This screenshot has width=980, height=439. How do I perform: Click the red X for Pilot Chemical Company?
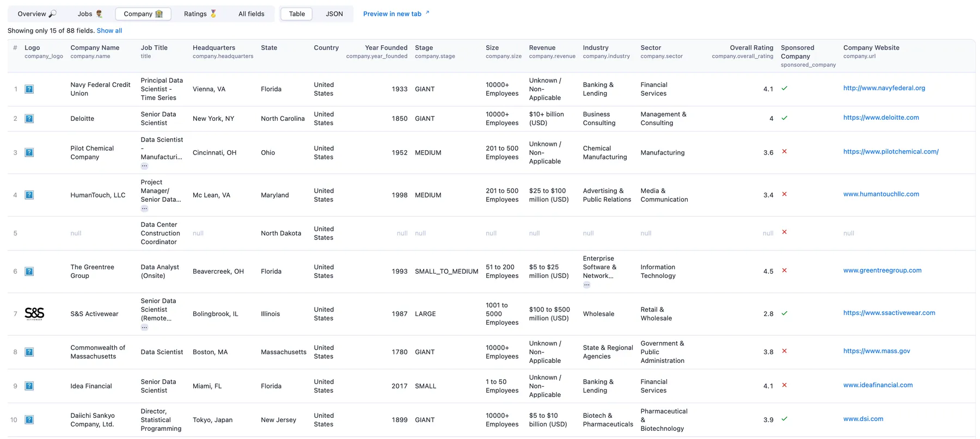(785, 152)
